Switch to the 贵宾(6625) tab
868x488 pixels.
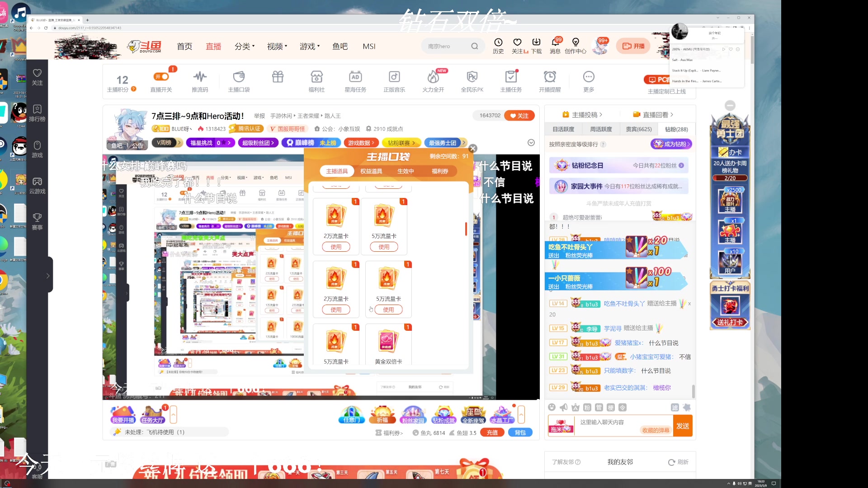tap(638, 129)
